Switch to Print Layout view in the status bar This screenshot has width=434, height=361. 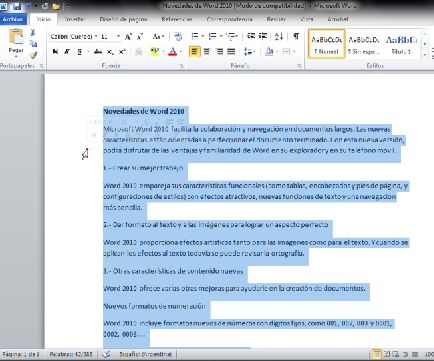click(x=377, y=354)
